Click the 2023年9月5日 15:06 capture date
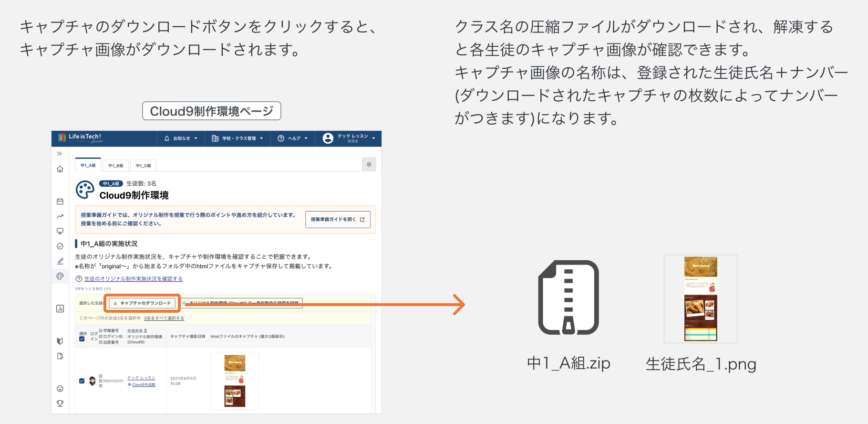This screenshot has width=868, height=424. (x=183, y=381)
